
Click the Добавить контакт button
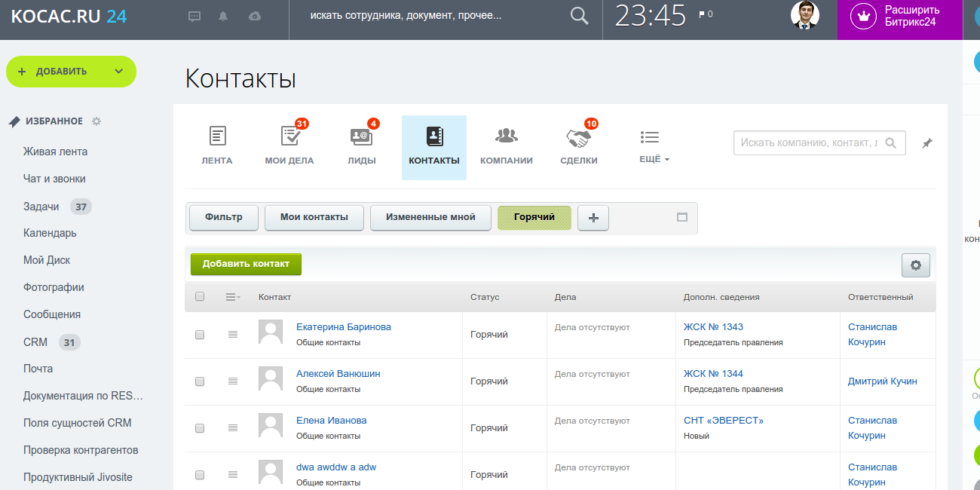tap(246, 264)
